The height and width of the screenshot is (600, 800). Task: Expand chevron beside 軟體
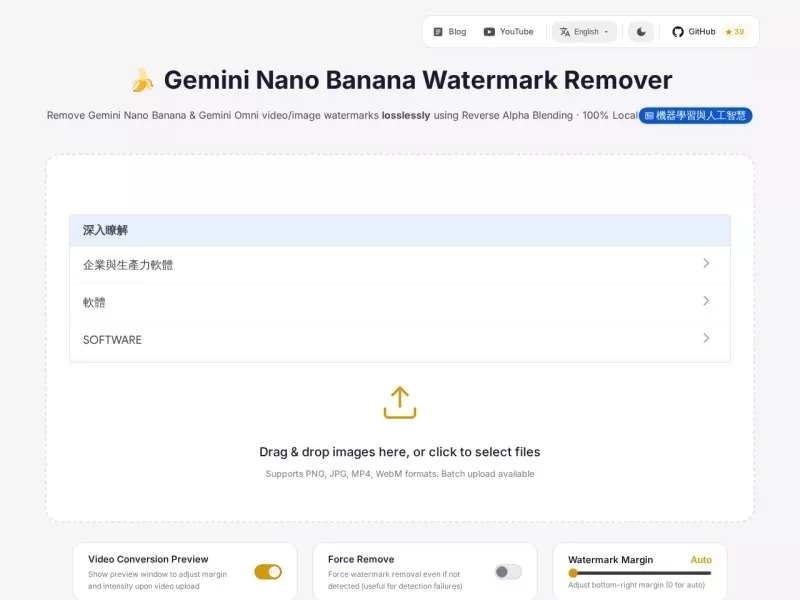(x=706, y=301)
